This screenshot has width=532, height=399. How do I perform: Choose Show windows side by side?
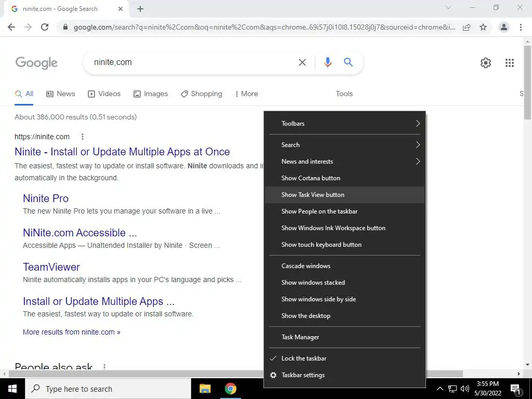point(345,299)
